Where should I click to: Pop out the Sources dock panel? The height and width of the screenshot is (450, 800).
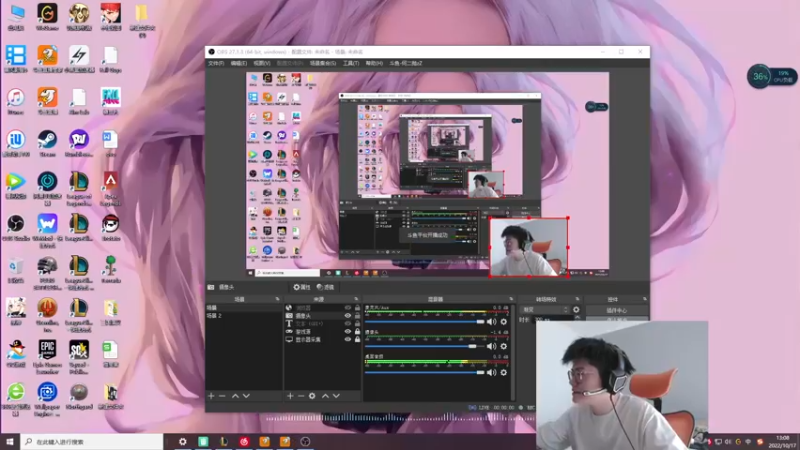coord(356,299)
